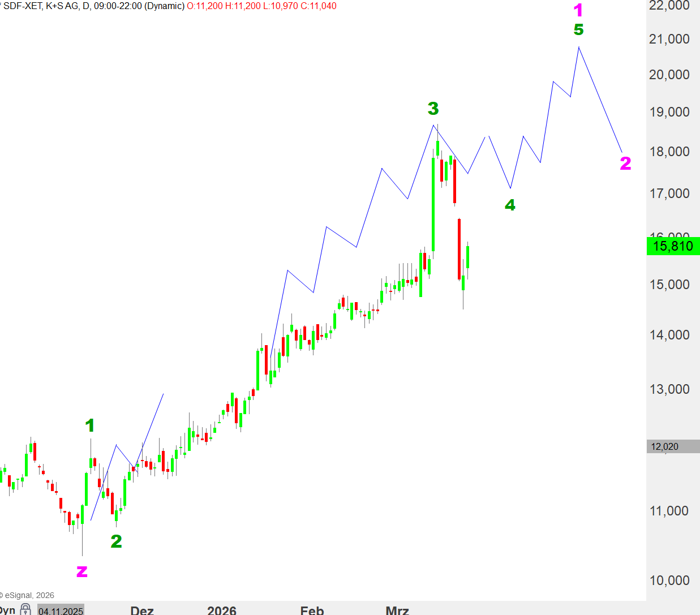This screenshot has height=615, width=700.
Task: Click the 04.11.2025 date field
Action: (61, 610)
